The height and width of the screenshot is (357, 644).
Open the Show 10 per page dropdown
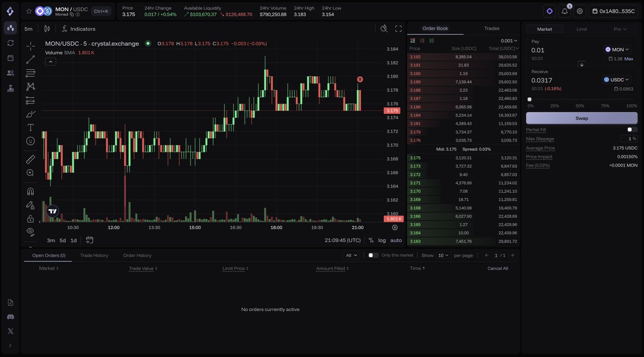pyautogui.click(x=443, y=256)
